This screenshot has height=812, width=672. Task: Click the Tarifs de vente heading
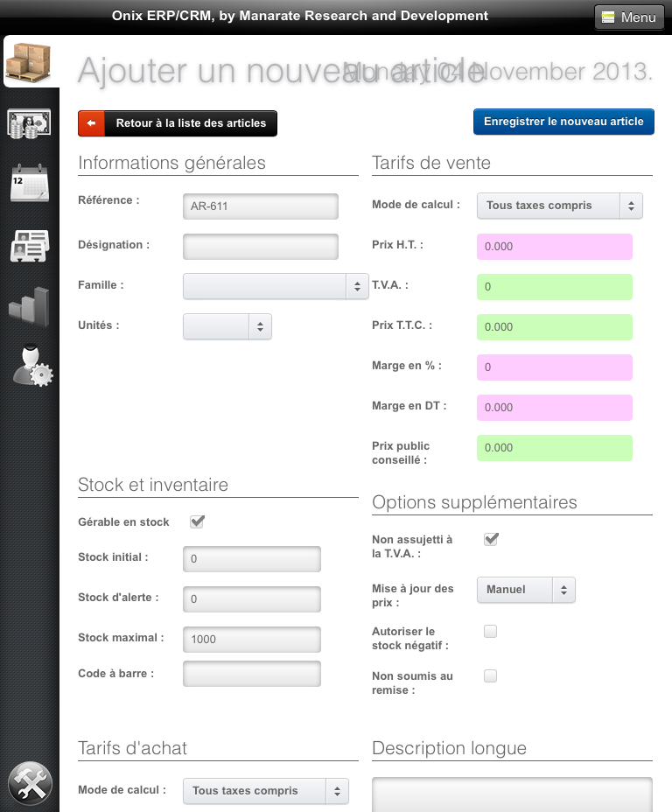click(431, 163)
